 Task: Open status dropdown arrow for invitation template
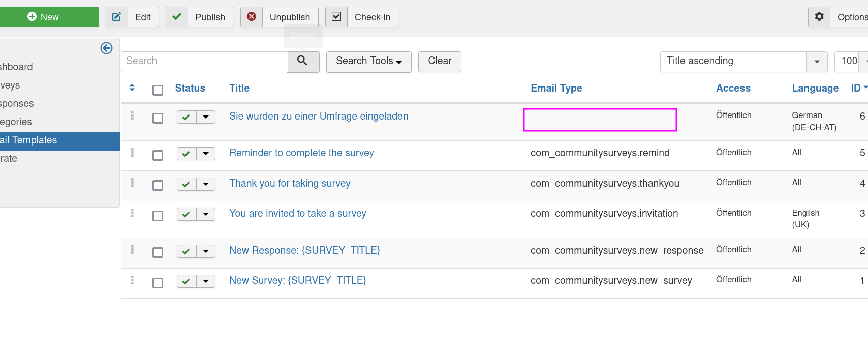pyautogui.click(x=206, y=214)
